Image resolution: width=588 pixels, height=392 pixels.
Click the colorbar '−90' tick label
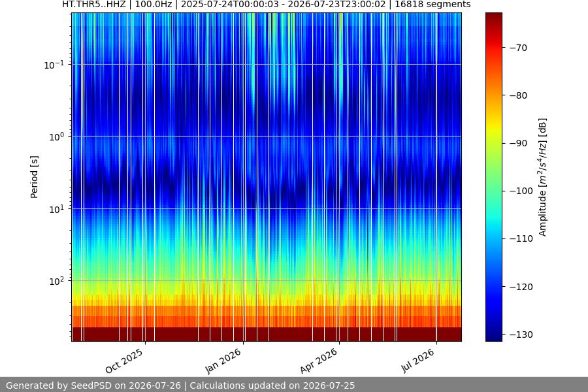[518, 143]
